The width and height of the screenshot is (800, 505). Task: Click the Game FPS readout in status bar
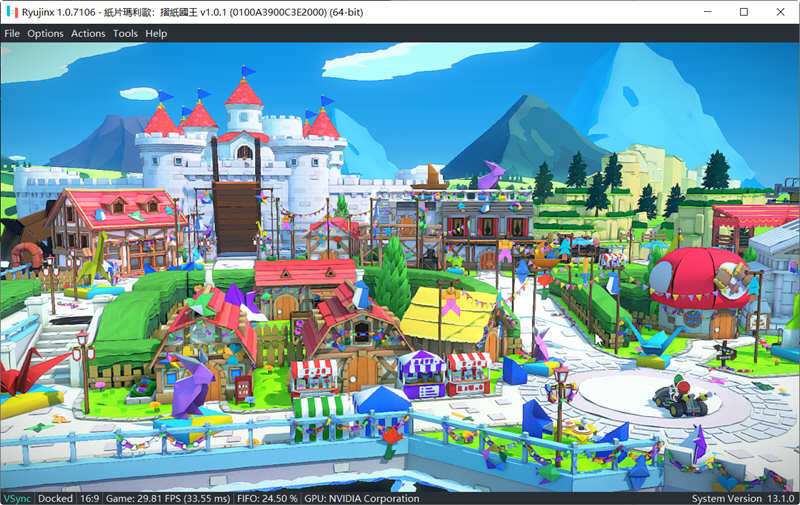point(168,498)
